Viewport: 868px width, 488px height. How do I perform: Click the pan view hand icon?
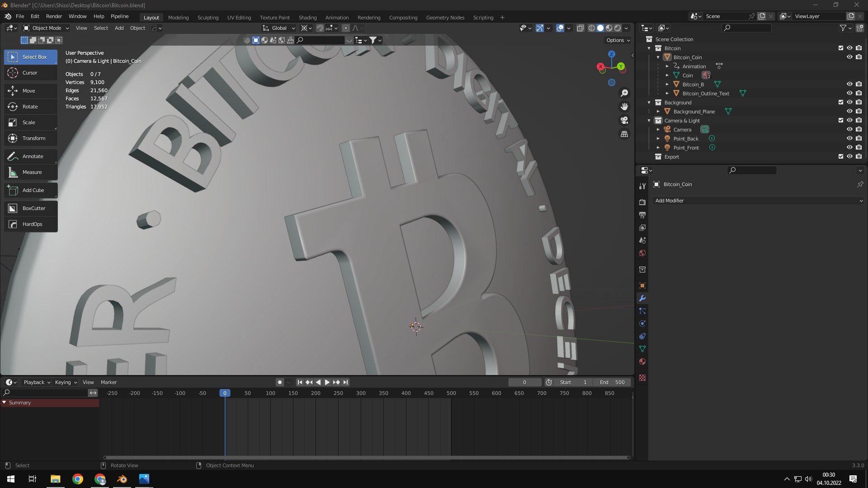point(624,107)
